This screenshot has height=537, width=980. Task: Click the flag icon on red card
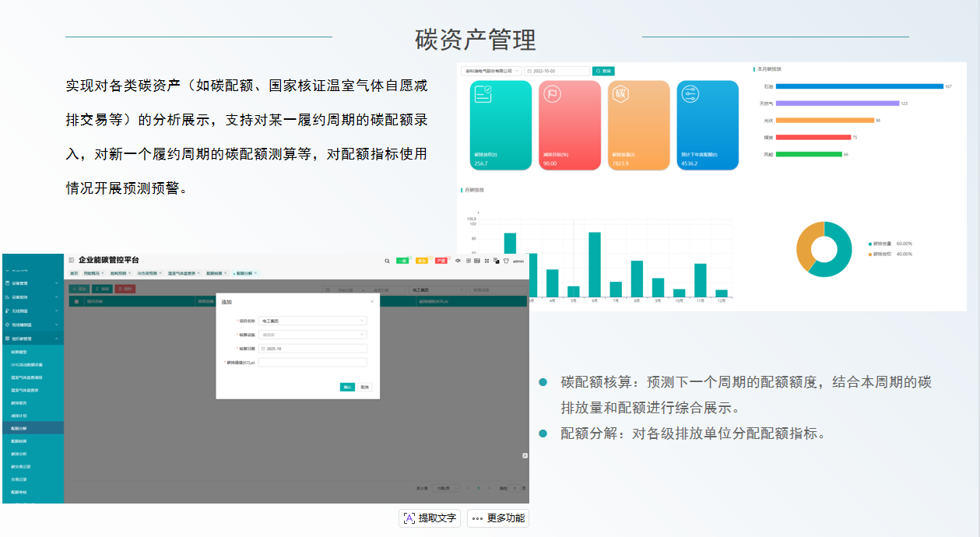pos(552,94)
